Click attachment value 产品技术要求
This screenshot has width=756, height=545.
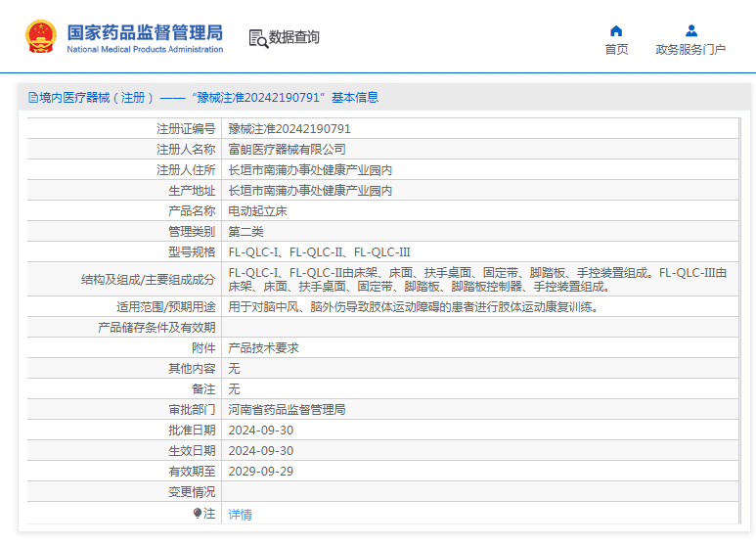click(x=263, y=348)
